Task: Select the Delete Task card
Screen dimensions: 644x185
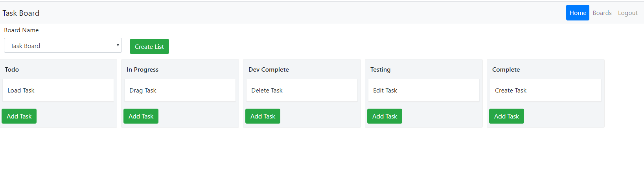Action: [x=302, y=90]
